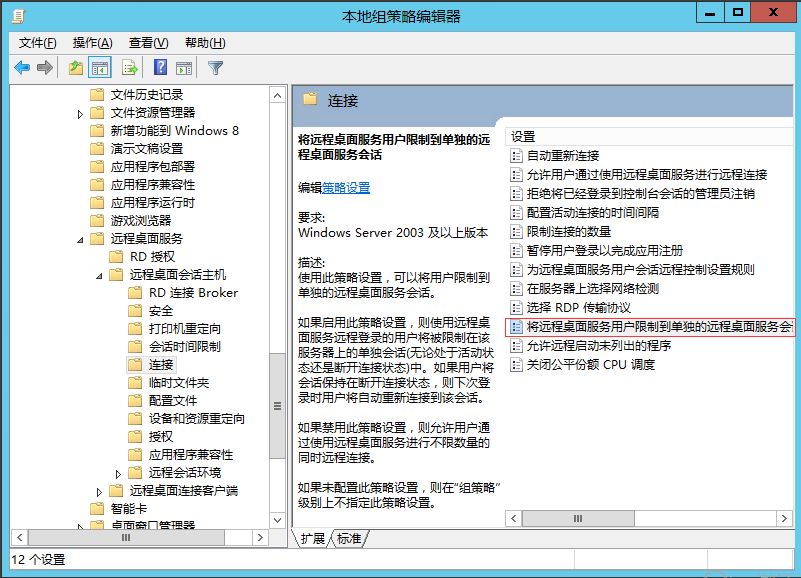Select the 设备和资源重定向 tree folder

pyautogui.click(x=197, y=419)
